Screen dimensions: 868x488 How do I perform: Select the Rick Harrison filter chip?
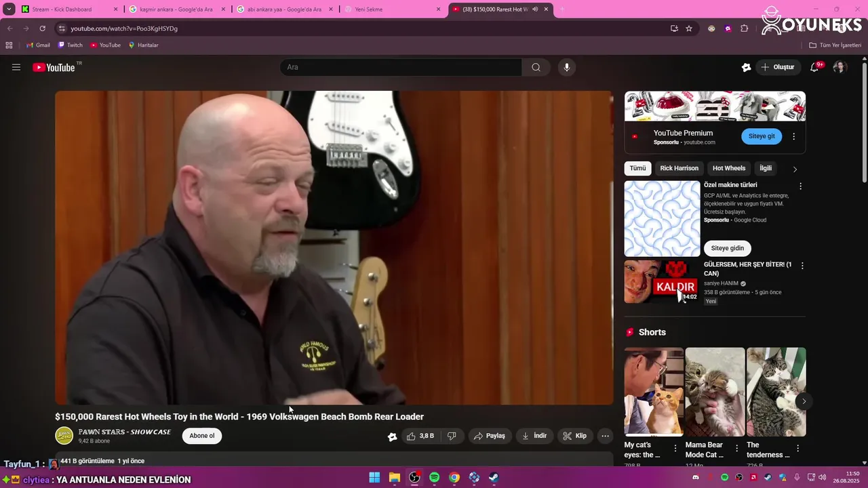pos(679,168)
